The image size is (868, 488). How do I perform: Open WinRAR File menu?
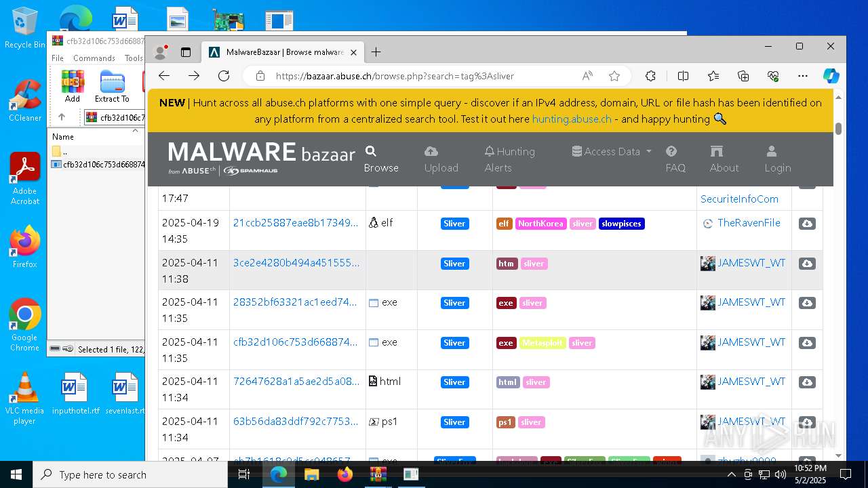58,58
